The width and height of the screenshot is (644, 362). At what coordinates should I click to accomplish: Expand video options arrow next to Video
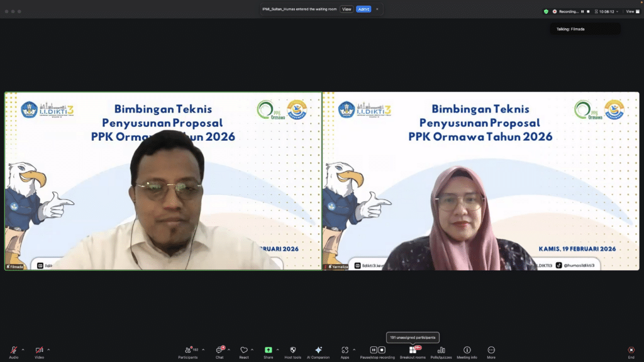click(48, 349)
